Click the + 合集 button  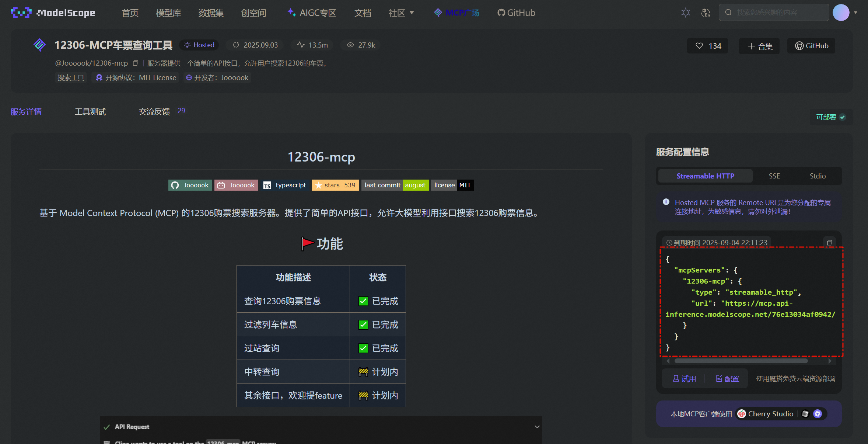point(759,46)
